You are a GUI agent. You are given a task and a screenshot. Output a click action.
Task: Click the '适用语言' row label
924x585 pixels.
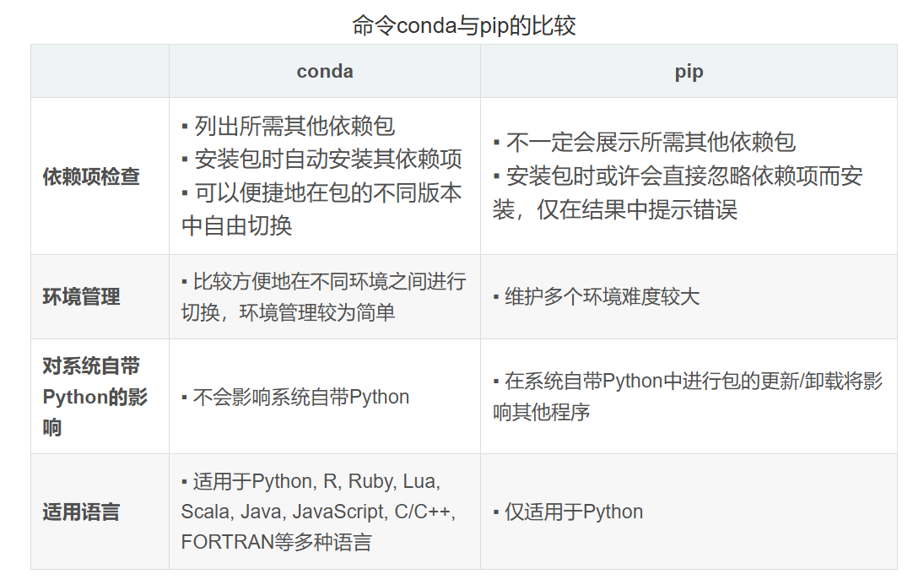tap(82, 512)
